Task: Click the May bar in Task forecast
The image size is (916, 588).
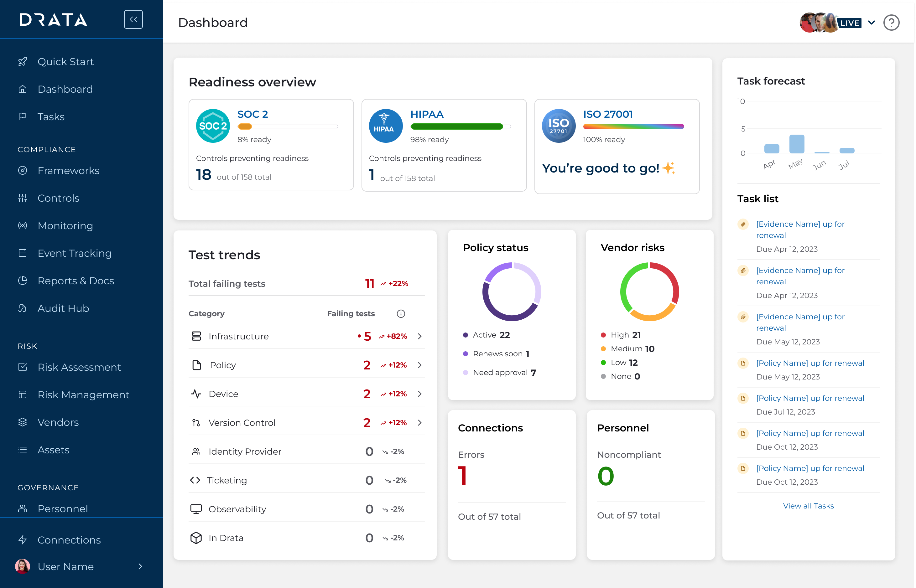Action: click(x=796, y=144)
